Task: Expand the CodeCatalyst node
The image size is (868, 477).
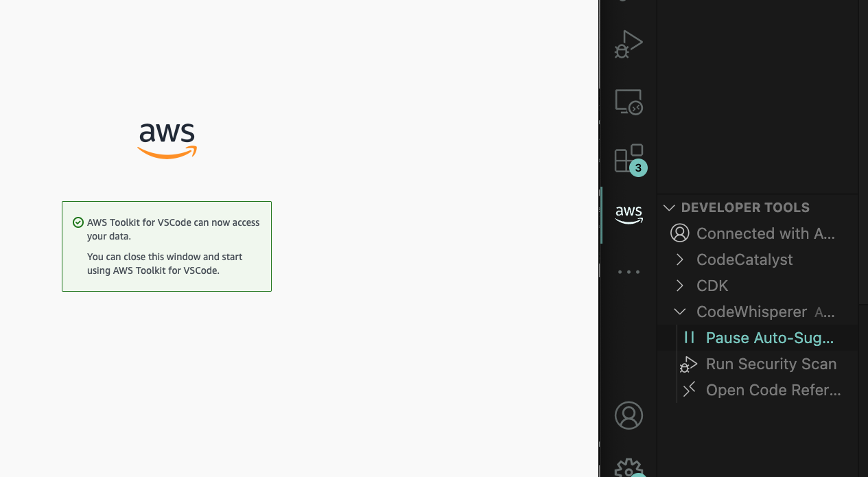Action: pyautogui.click(x=679, y=259)
